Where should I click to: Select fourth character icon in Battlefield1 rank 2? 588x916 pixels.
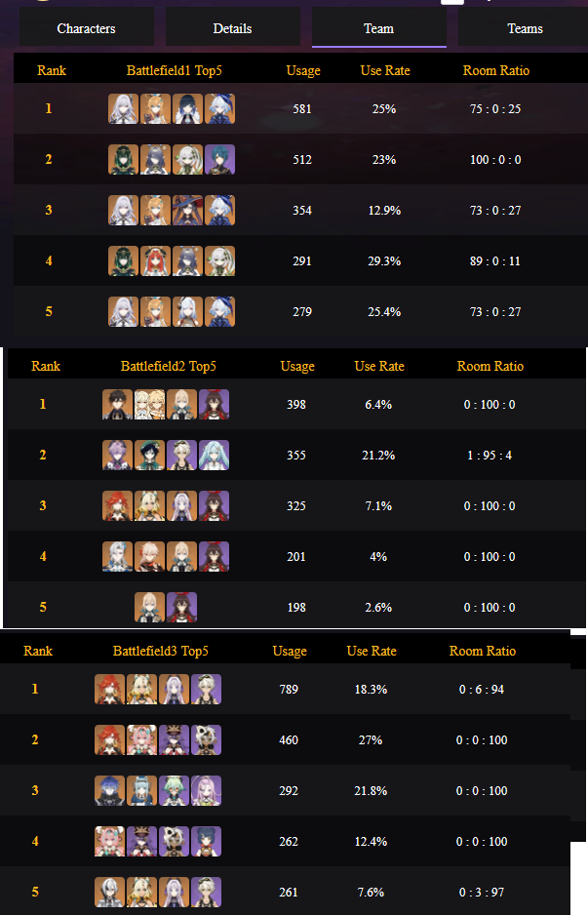coord(219,159)
